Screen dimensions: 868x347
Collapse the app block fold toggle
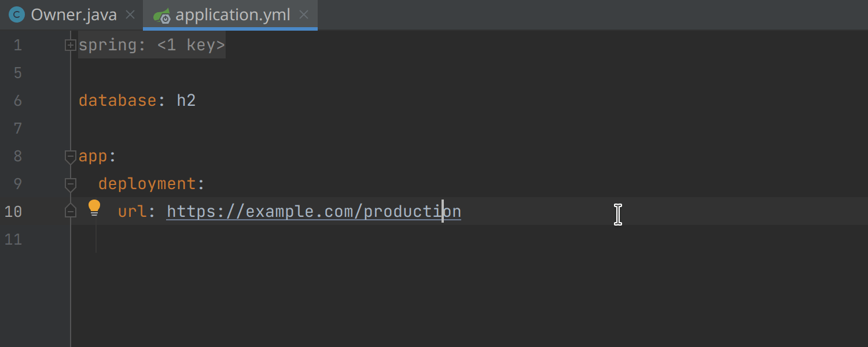click(71, 156)
